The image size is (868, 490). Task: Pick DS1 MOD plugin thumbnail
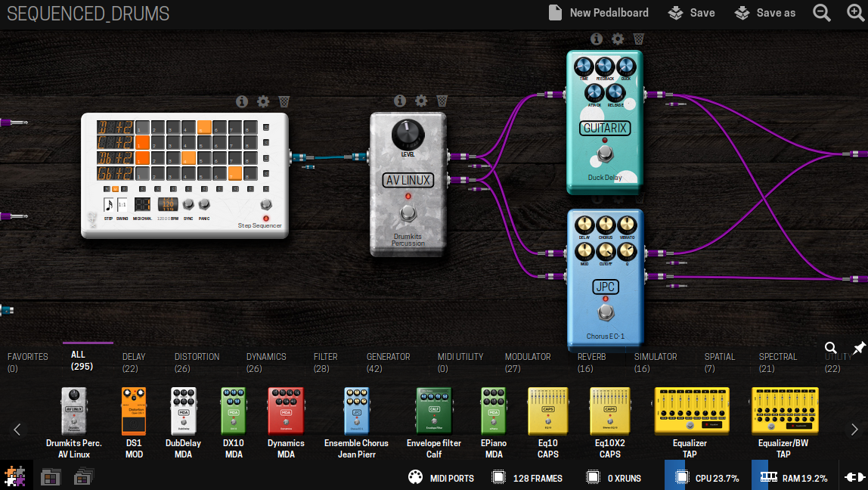(x=134, y=411)
